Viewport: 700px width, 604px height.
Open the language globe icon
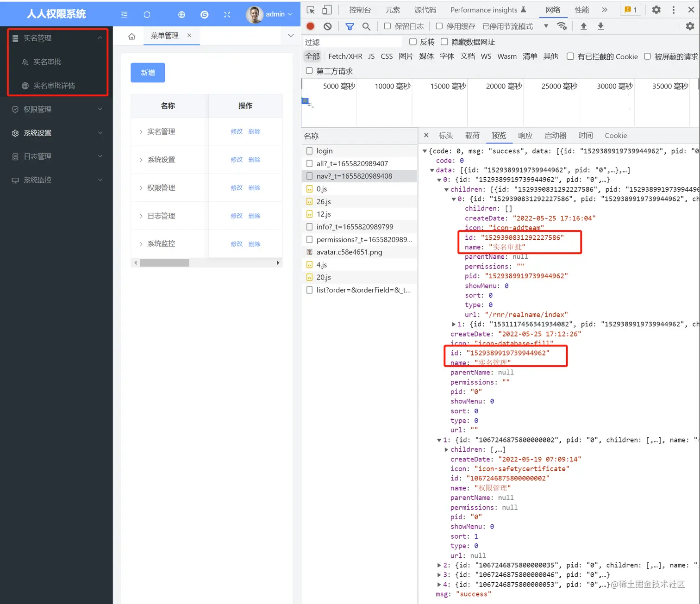[181, 14]
